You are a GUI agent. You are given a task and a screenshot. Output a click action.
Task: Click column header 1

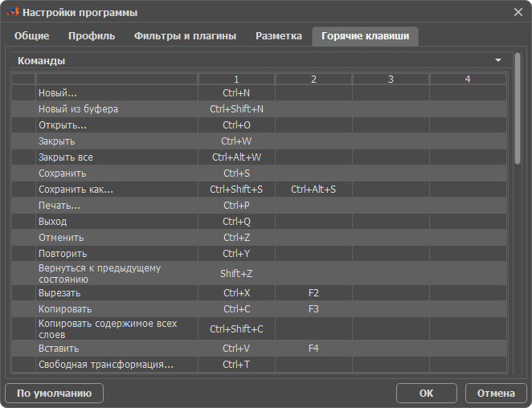pyautogui.click(x=236, y=79)
